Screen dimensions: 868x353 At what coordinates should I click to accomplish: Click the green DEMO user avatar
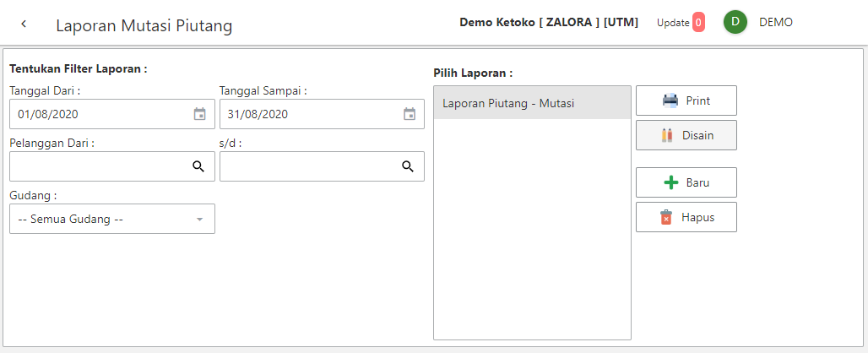click(735, 23)
